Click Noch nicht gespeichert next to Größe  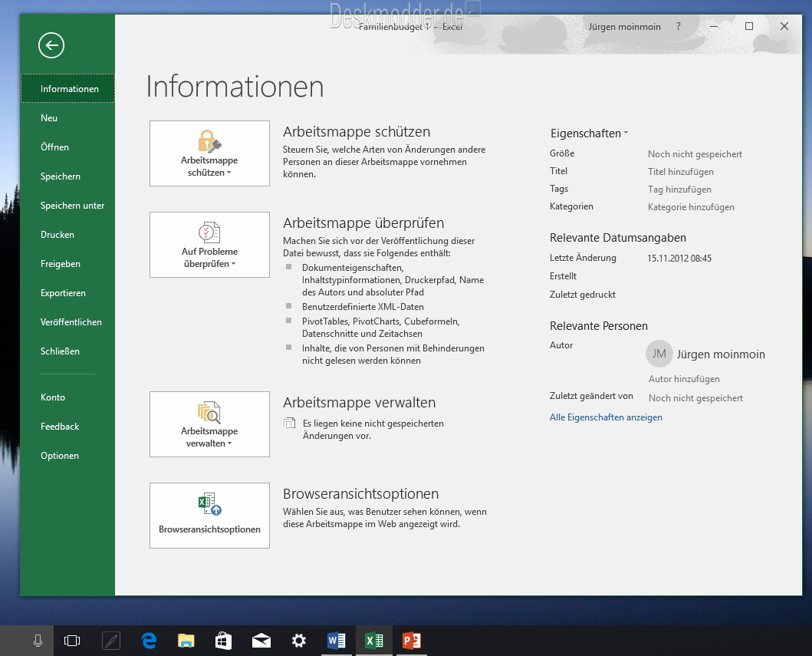[x=695, y=154]
